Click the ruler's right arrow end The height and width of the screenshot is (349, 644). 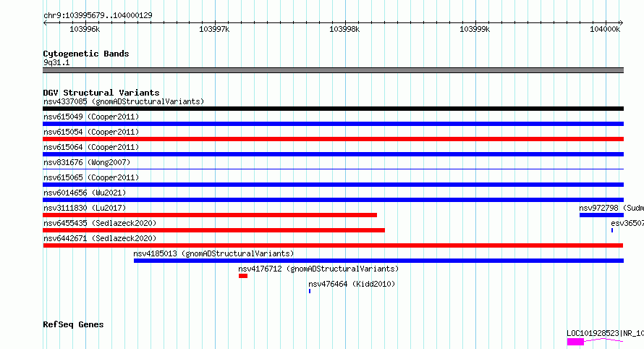click(x=622, y=22)
